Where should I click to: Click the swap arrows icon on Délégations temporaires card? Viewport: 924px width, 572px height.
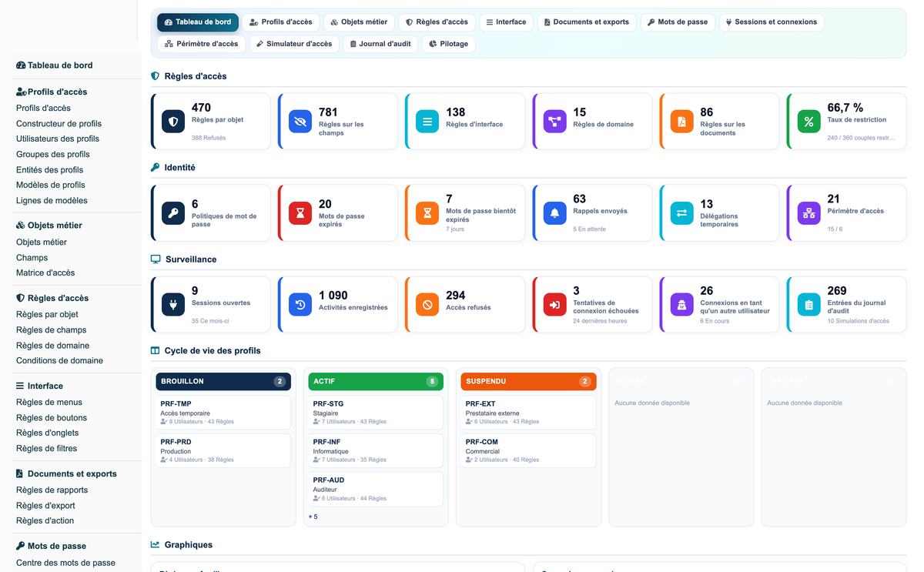[681, 213]
